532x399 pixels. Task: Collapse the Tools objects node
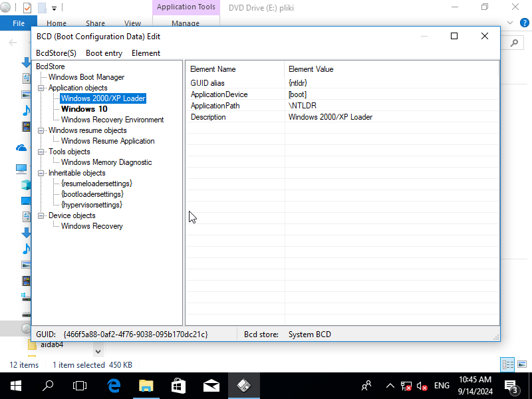(x=41, y=152)
